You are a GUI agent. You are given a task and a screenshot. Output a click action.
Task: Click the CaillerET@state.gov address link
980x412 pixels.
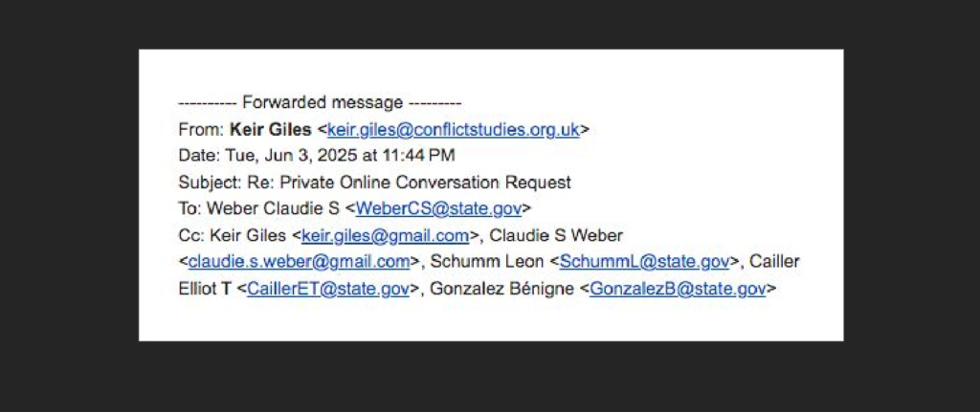coord(328,288)
